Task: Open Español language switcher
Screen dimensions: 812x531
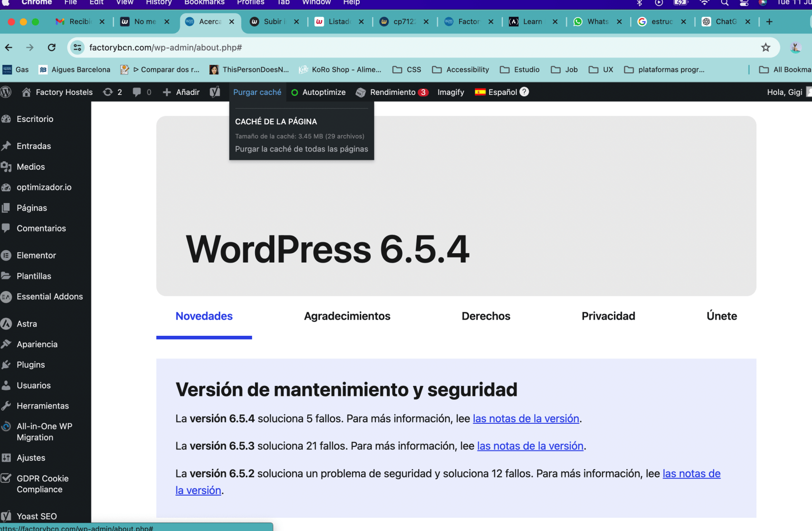Action: pos(496,92)
